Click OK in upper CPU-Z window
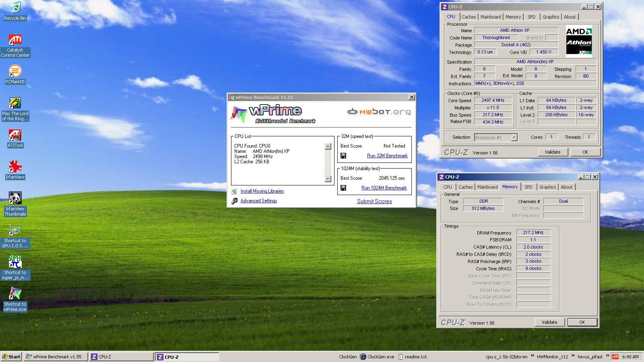The image size is (644, 362). (x=585, y=152)
